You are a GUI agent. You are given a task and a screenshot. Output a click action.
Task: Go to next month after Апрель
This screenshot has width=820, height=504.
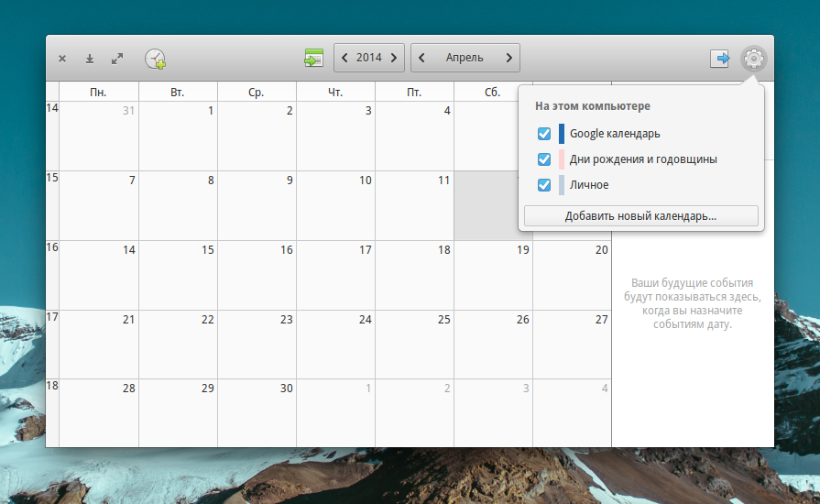tap(508, 58)
